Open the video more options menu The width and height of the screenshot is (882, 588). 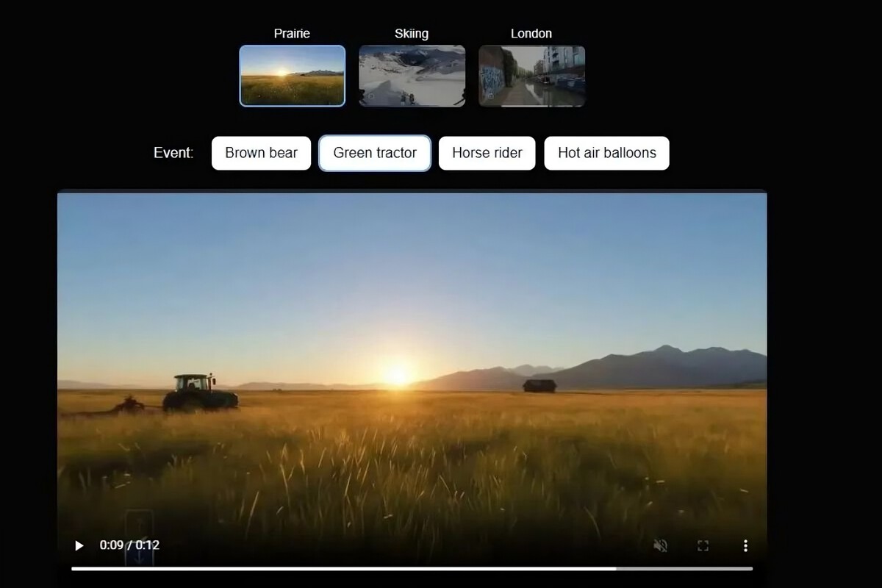tap(745, 545)
